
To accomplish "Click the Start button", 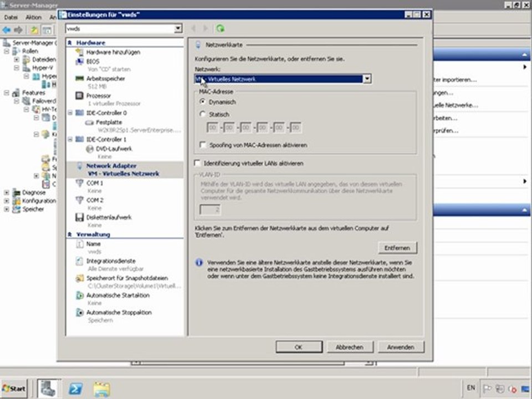I will click(x=14, y=389).
